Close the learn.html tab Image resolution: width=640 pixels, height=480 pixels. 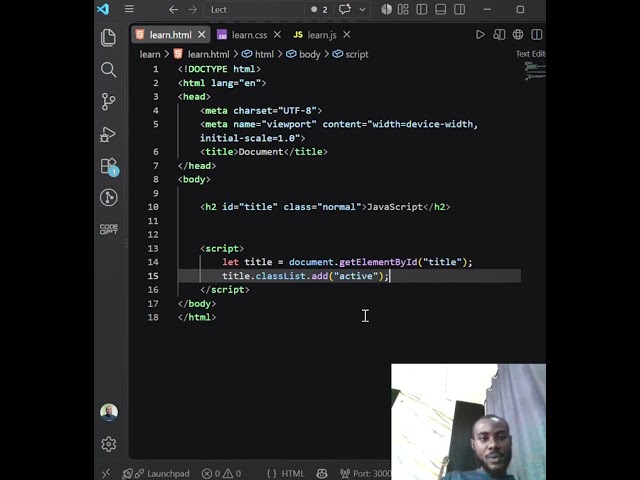[202, 35]
